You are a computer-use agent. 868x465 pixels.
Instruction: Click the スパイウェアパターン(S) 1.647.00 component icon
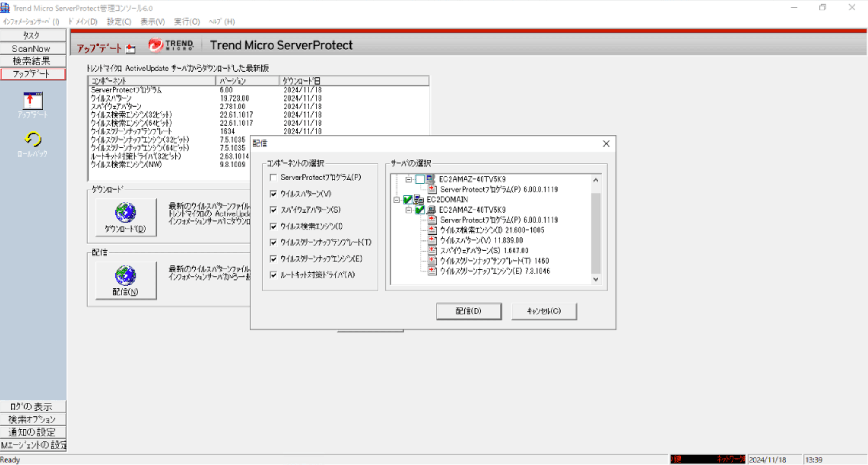point(432,250)
